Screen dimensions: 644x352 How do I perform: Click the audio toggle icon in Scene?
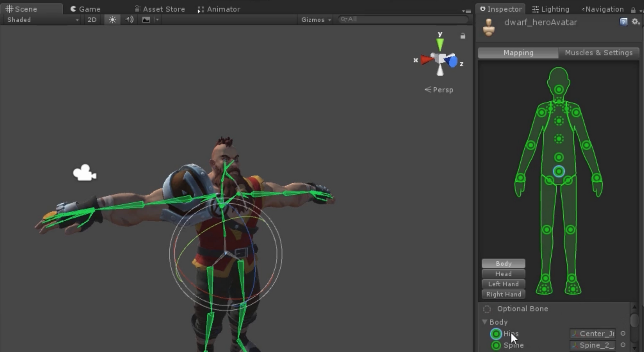(129, 20)
